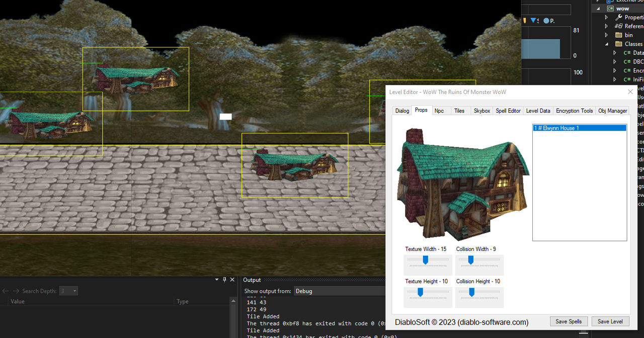The image size is (644, 338).
Task: Switch to the Dialog tab
Action: (x=402, y=111)
